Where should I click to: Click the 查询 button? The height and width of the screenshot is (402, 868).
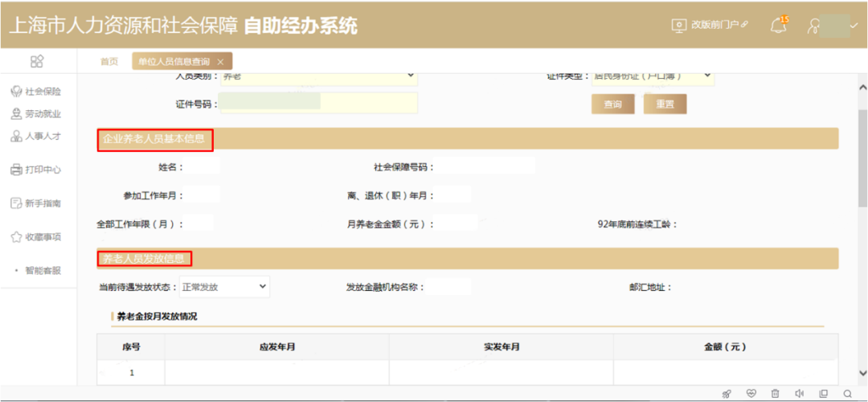coord(612,105)
